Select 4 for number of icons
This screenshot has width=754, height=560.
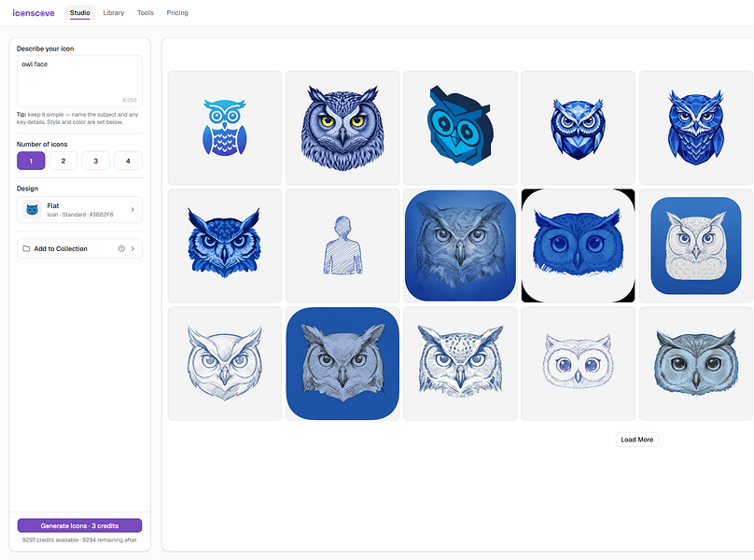click(128, 161)
